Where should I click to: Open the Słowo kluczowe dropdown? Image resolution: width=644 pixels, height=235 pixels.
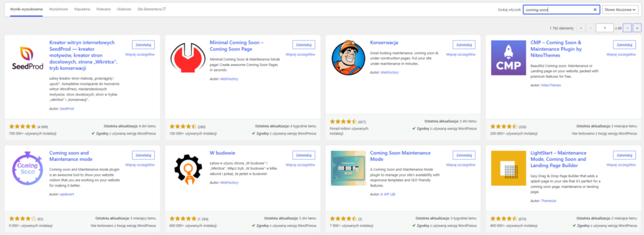pyautogui.click(x=620, y=10)
